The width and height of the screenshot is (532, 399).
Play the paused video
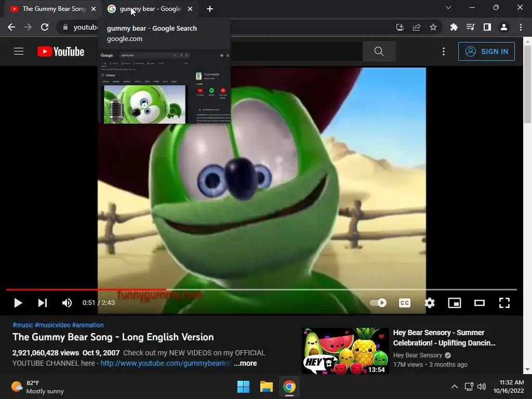pyautogui.click(x=18, y=303)
